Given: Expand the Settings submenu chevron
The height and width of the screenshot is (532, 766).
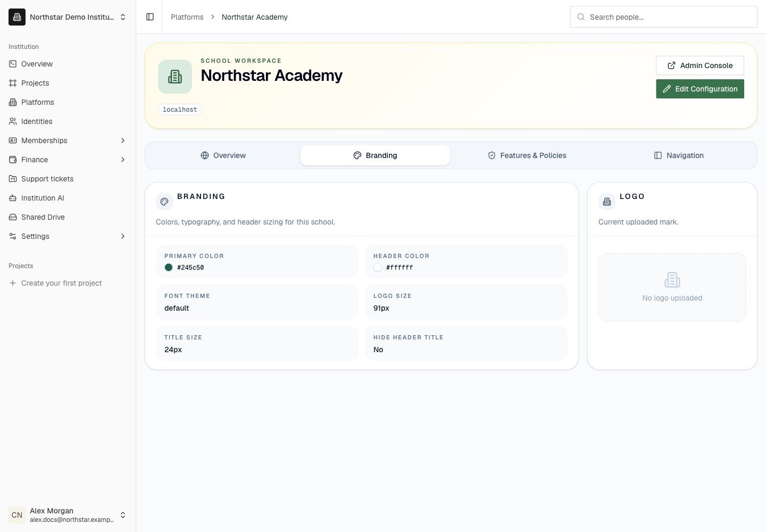Looking at the screenshot, I should point(123,236).
